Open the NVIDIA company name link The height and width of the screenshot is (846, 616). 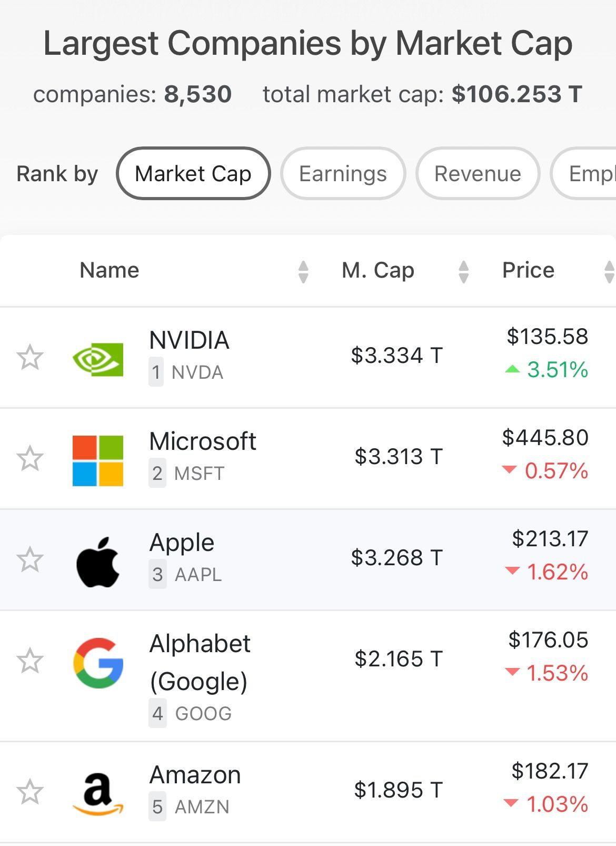click(190, 340)
